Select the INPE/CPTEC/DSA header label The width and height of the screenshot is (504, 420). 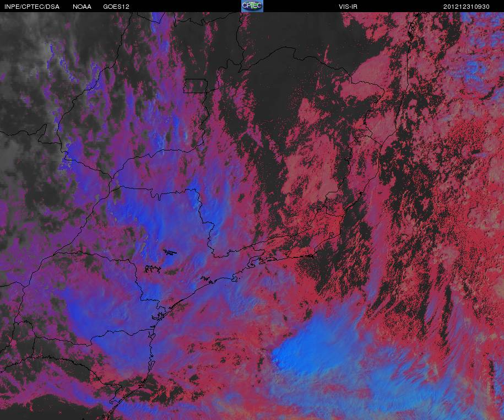(32, 7)
